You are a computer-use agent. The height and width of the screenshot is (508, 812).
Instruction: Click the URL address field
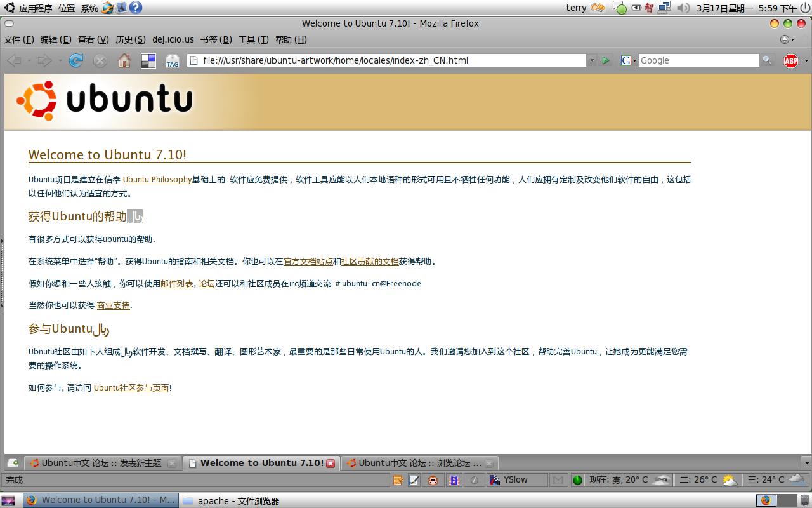[386, 60]
